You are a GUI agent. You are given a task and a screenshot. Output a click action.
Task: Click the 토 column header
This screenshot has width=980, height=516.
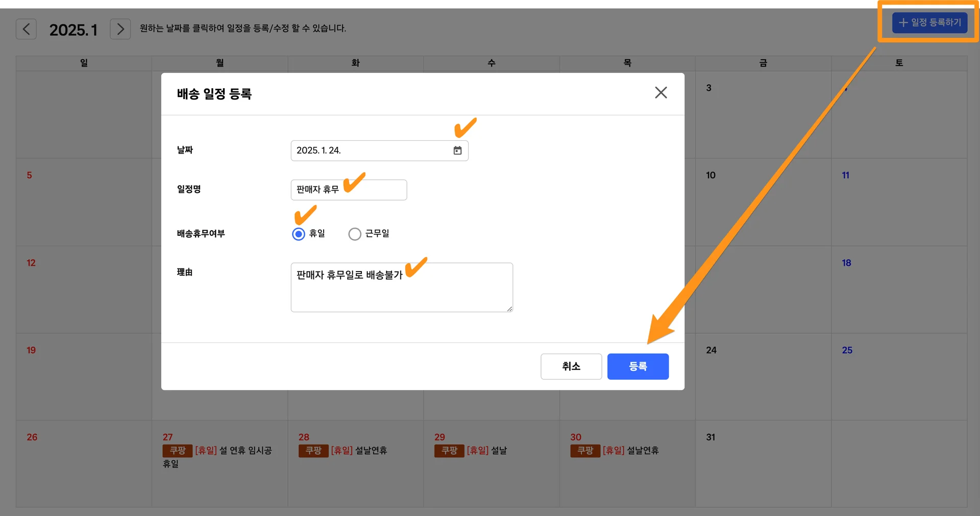899,63
